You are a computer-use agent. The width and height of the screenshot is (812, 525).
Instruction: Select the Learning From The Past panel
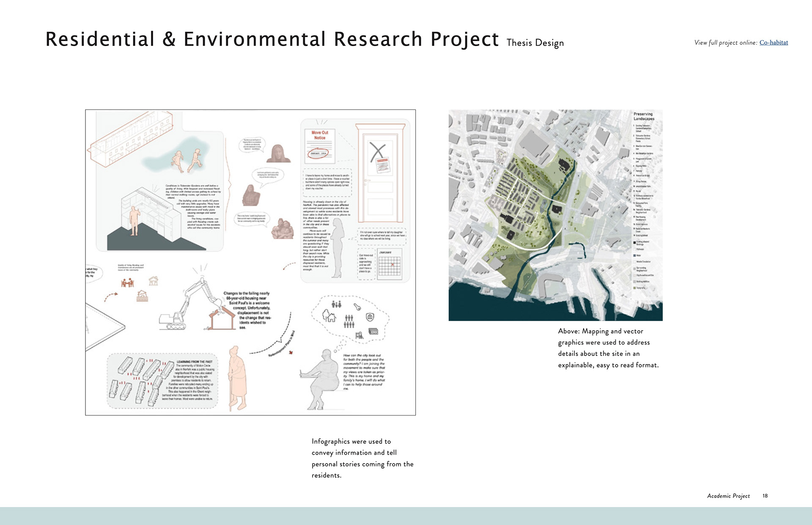pos(162,381)
